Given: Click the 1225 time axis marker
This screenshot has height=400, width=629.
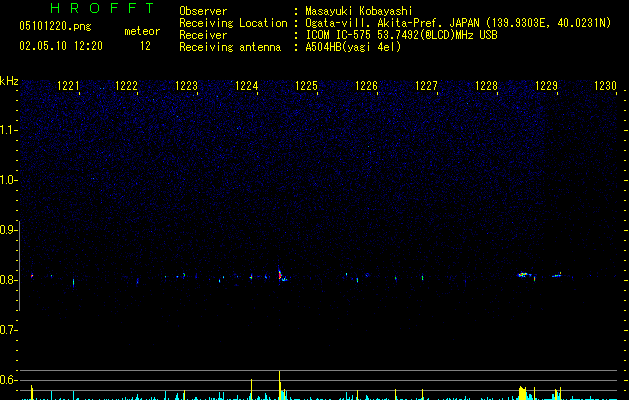Looking at the screenshot, I should (306, 86).
